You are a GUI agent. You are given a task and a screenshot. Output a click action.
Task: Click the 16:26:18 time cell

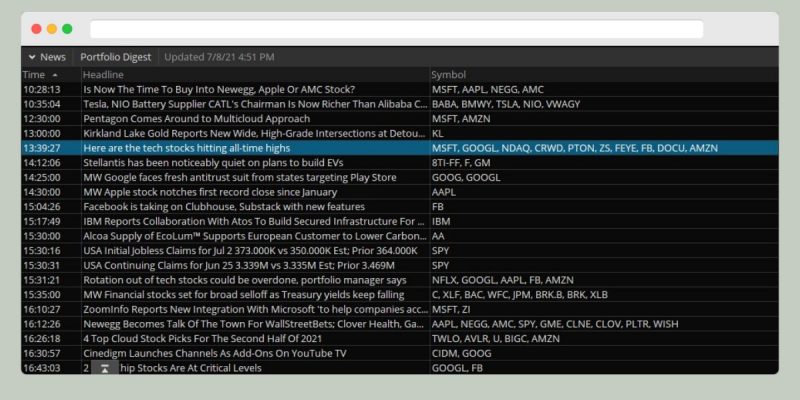pos(42,339)
